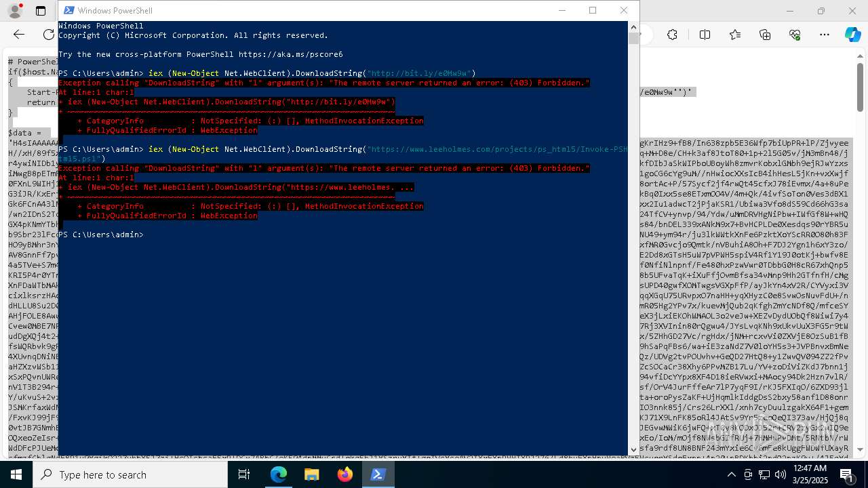868x488 pixels.
Task: Click 'Copyright (C) Microsoft Corporation' line
Action: coord(193,35)
